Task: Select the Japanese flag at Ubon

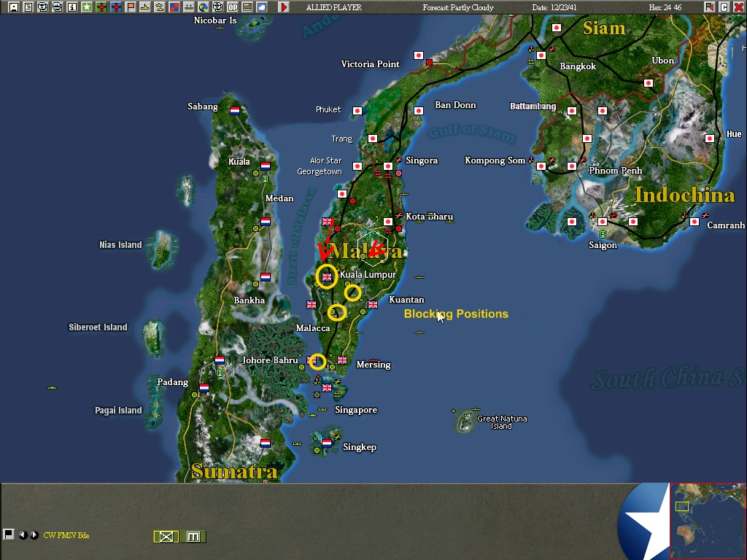Action: click(x=649, y=83)
